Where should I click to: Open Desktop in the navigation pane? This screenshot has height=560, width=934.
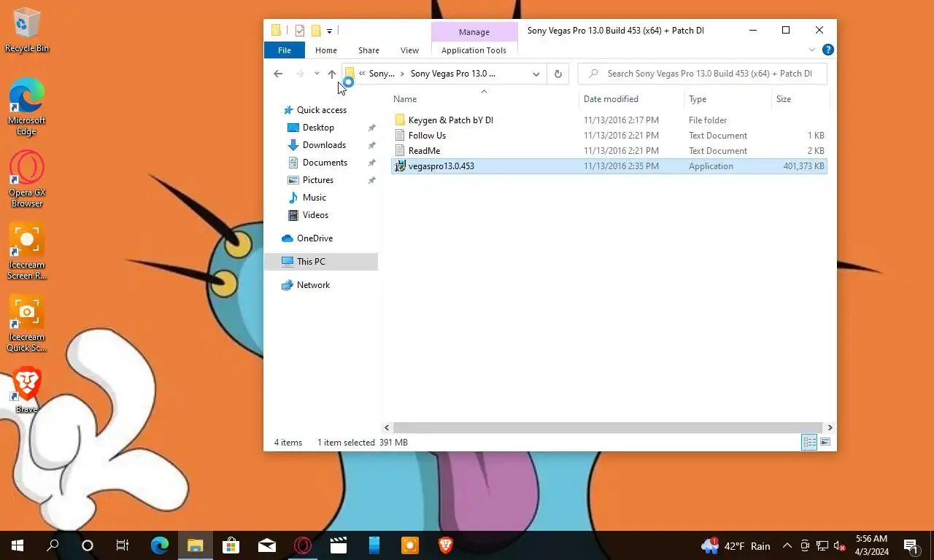click(x=318, y=128)
